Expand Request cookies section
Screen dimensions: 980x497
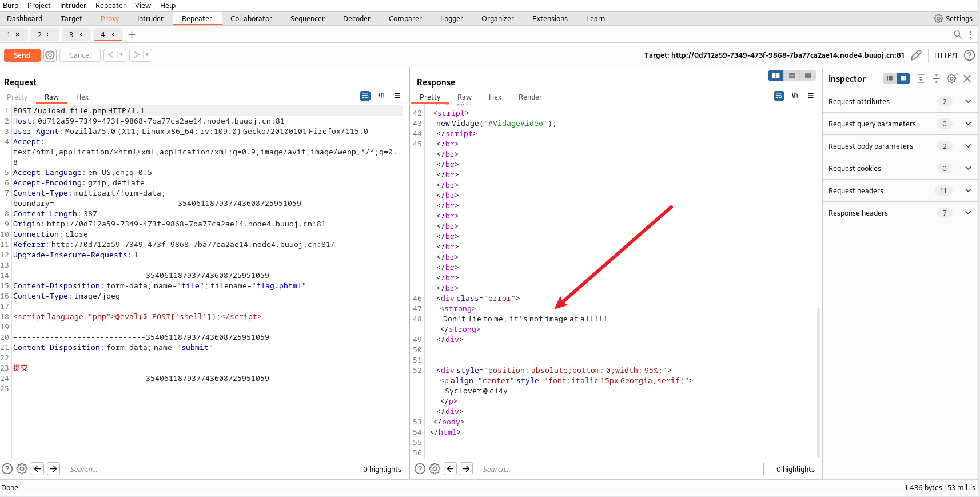click(x=901, y=168)
